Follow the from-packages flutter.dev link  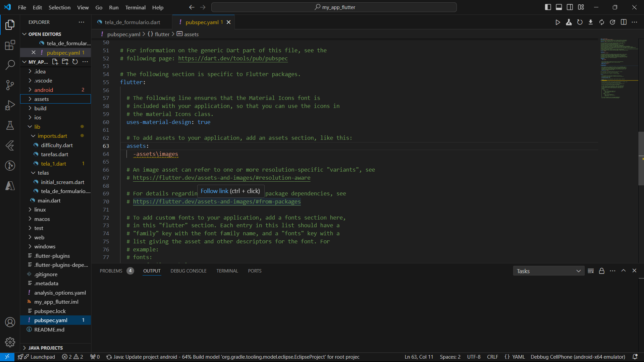point(217,201)
